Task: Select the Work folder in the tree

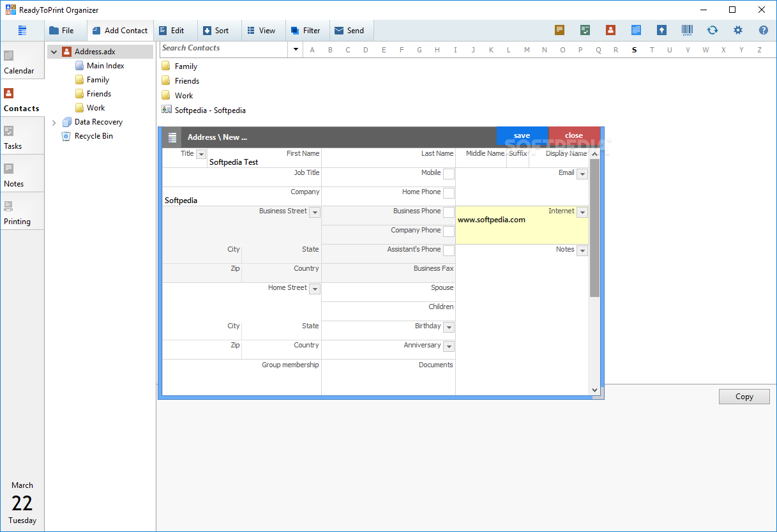Action: tap(96, 108)
